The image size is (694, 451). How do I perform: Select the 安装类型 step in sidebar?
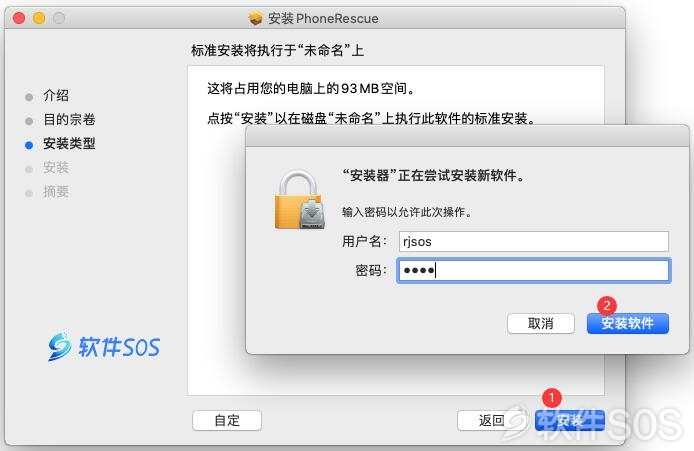[69, 143]
